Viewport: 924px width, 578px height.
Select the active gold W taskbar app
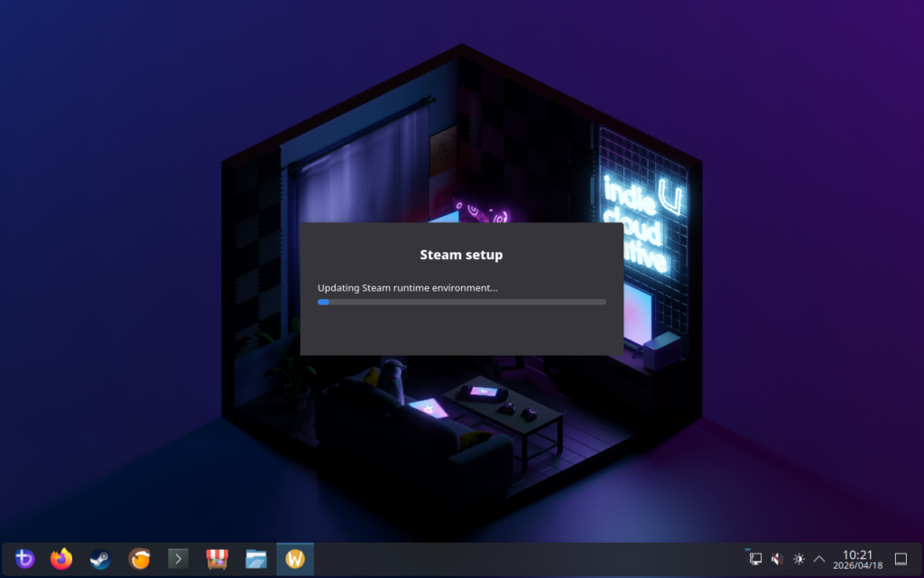tap(295, 559)
